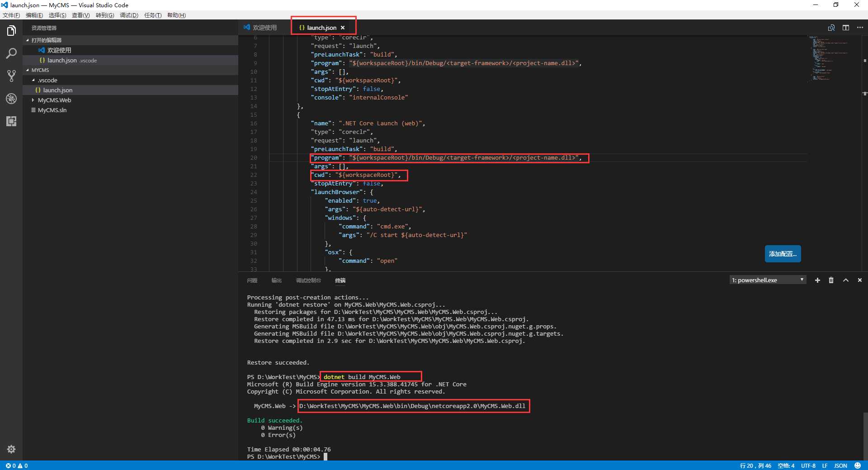868x470 pixels.
Task: Click the feedback smiley in status bar
Action: (x=858, y=465)
